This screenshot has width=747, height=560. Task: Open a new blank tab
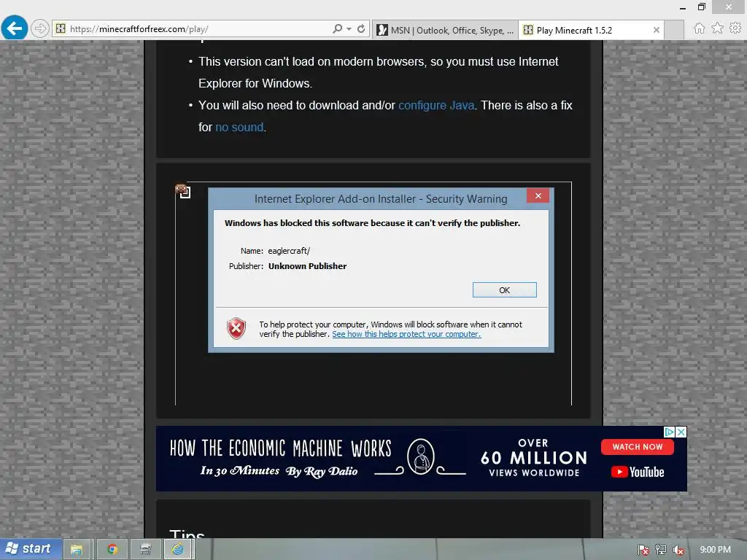[674, 30]
